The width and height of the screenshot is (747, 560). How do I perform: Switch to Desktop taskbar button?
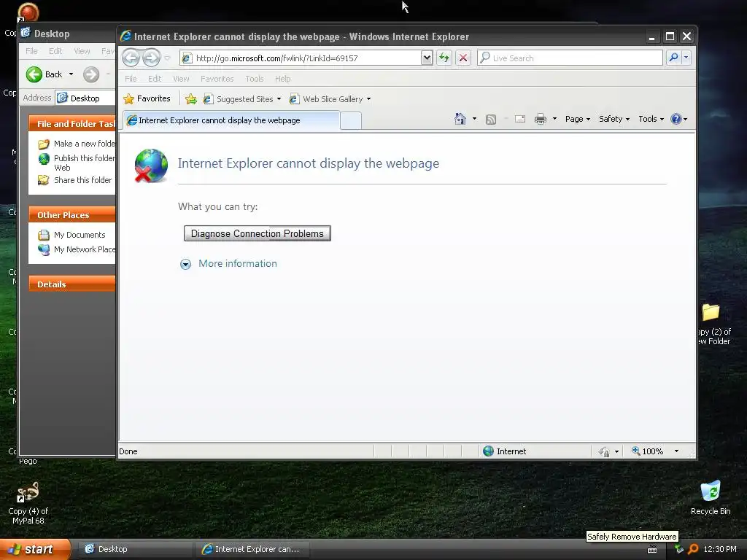coord(134,549)
